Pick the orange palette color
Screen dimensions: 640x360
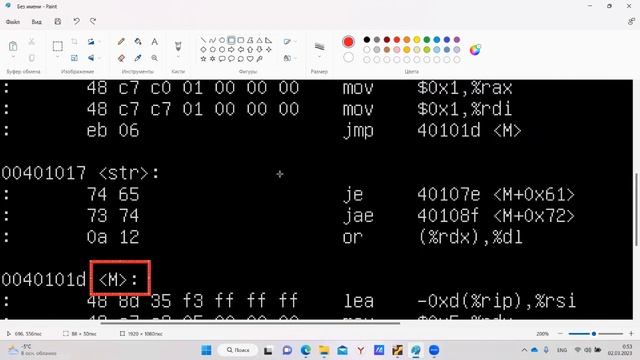click(x=407, y=40)
